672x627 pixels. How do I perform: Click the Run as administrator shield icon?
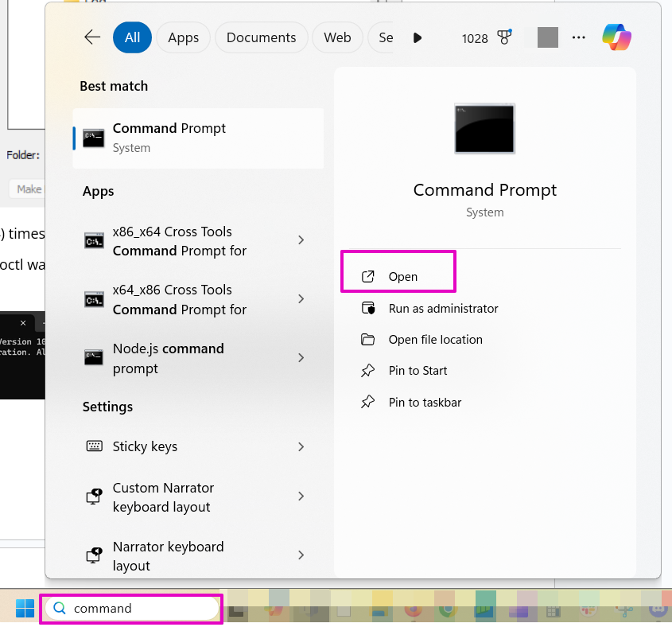368,308
